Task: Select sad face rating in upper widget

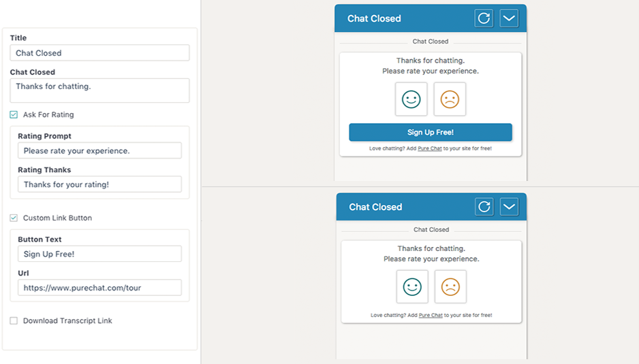Action: click(x=450, y=99)
